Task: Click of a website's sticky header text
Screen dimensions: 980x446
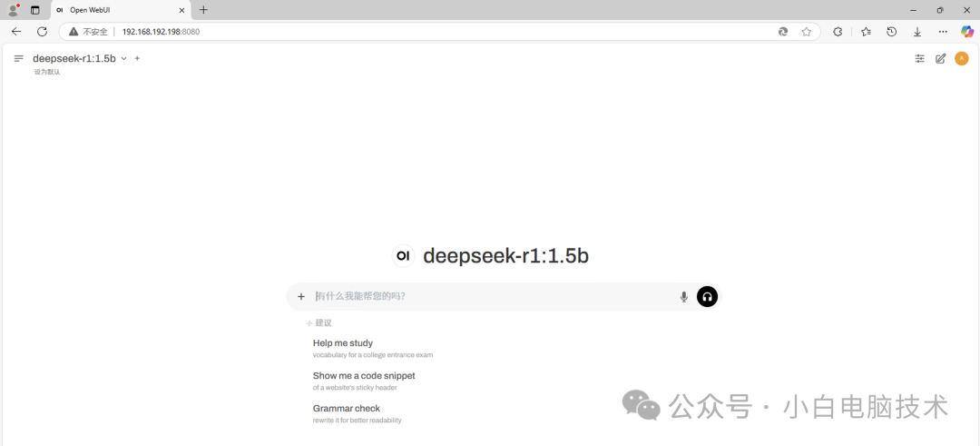Action: click(355, 387)
